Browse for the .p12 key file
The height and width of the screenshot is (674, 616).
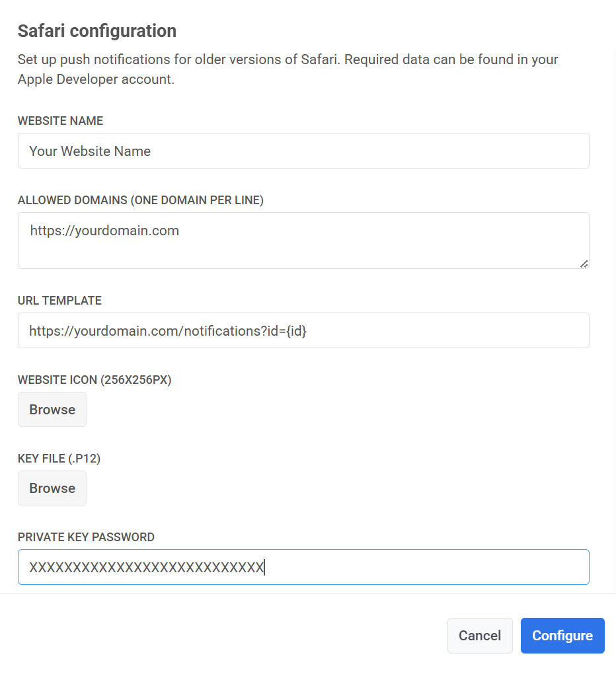[x=52, y=488]
